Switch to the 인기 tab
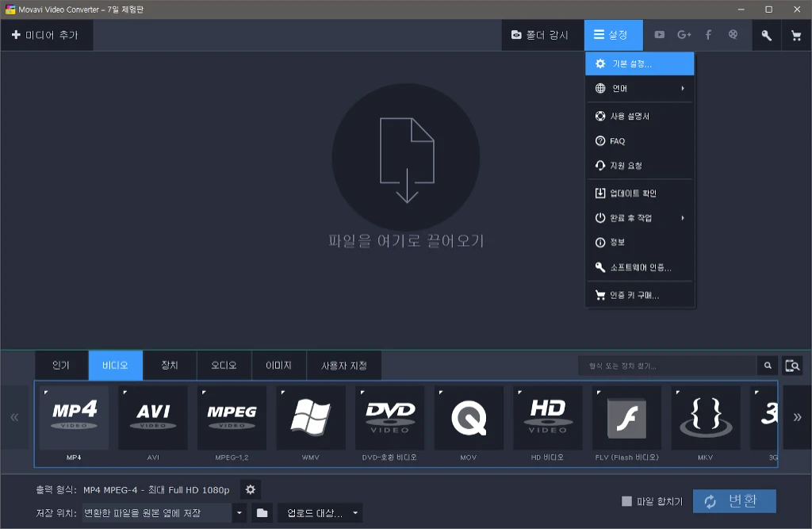812x529 pixels. (61, 366)
